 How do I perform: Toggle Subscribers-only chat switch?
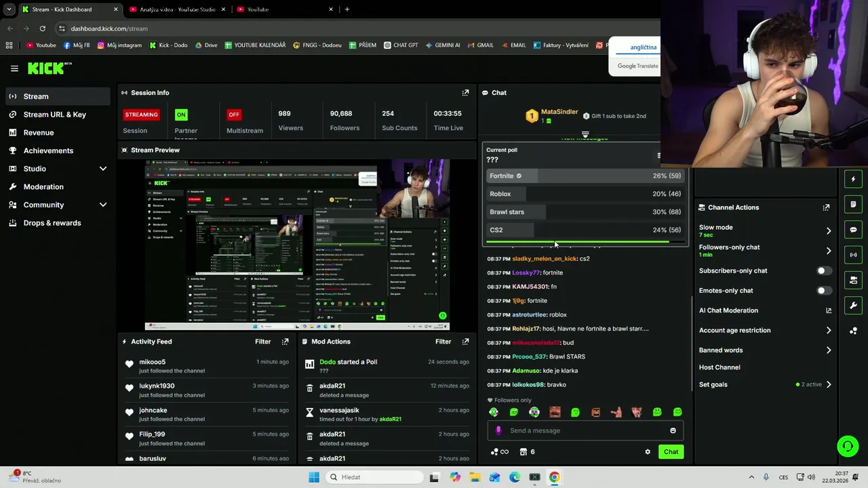coord(824,270)
